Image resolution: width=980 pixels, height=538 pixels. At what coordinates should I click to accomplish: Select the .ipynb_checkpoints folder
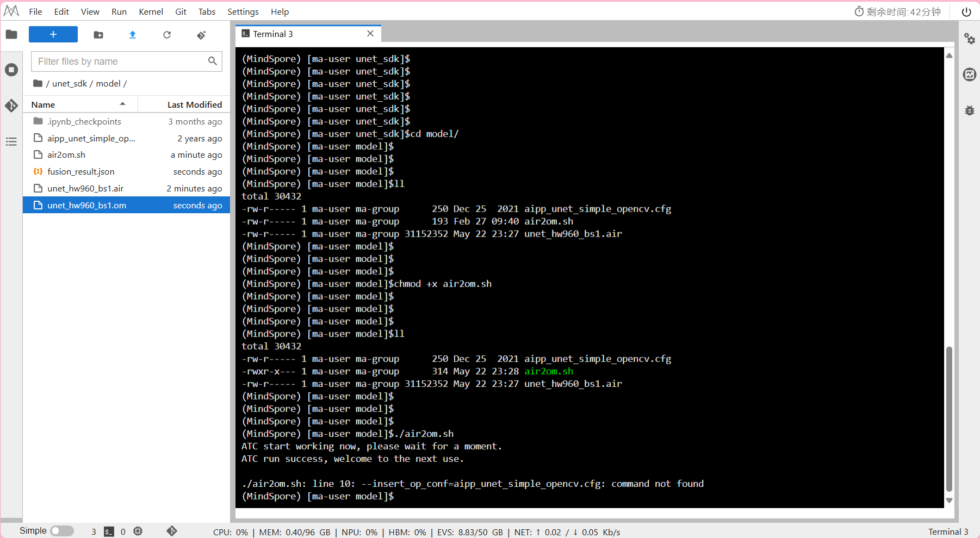126,121
